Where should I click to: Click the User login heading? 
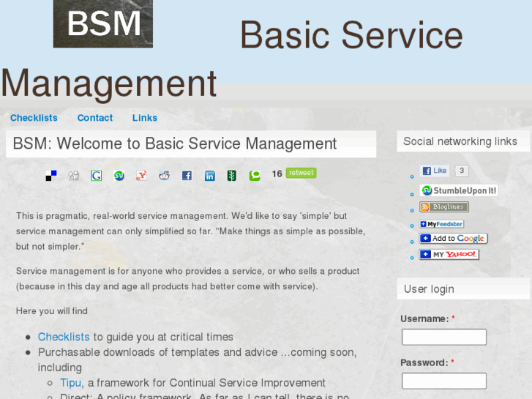pyautogui.click(x=429, y=289)
